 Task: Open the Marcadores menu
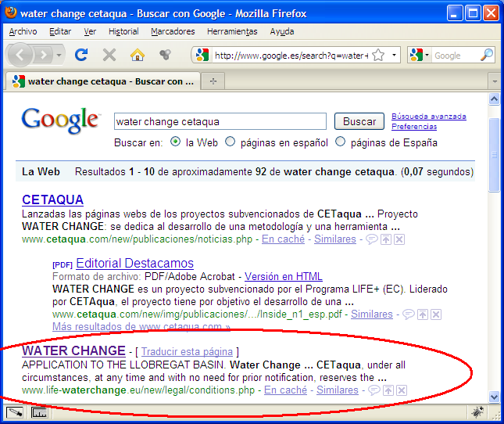(173, 31)
